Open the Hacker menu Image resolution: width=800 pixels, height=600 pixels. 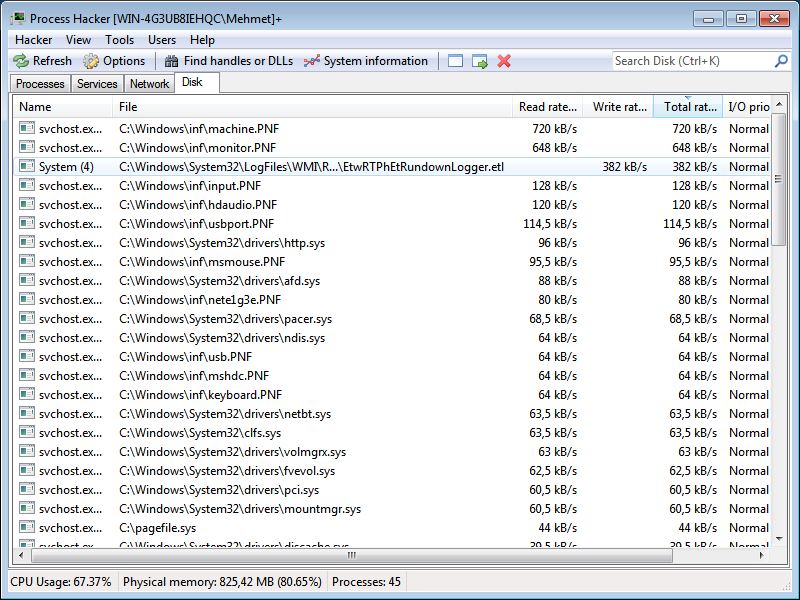pos(34,40)
